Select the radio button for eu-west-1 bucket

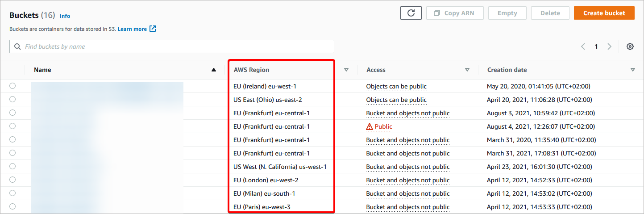[12, 86]
